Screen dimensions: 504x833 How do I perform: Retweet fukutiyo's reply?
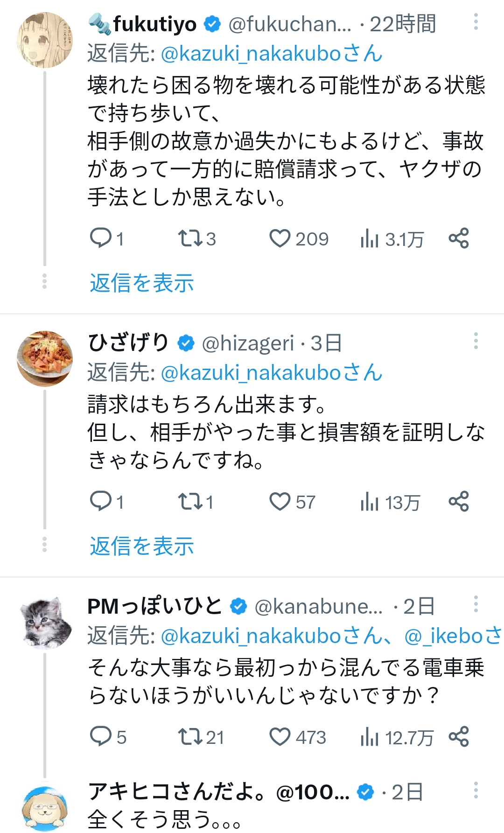(190, 239)
